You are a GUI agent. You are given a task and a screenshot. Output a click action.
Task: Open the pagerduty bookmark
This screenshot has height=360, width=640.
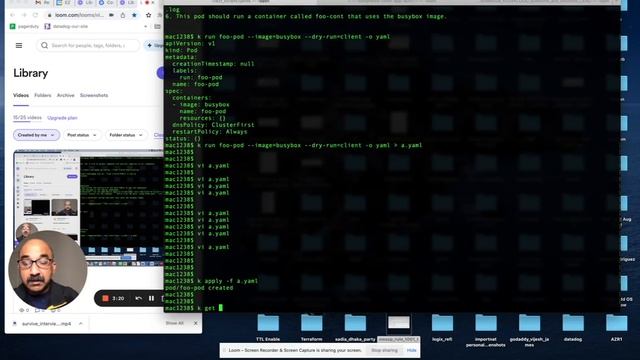(x=24, y=26)
